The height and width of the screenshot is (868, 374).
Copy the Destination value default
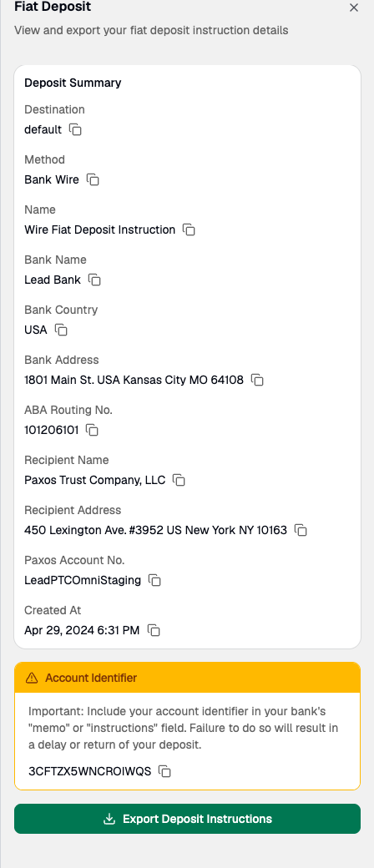point(75,129)
